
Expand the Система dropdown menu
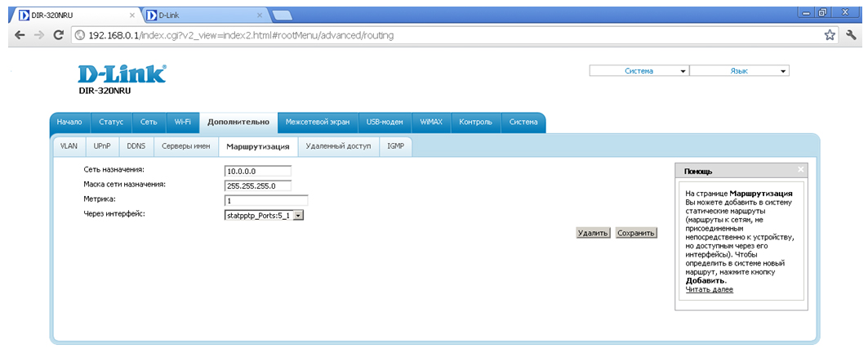click(639, 71)
